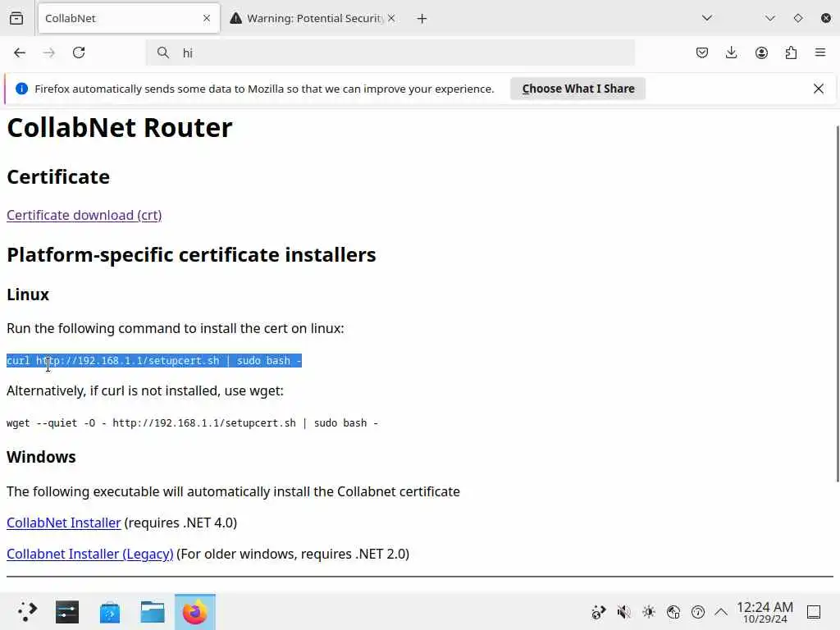Focus the address bar containing 'hi'

tap(390, 52)
